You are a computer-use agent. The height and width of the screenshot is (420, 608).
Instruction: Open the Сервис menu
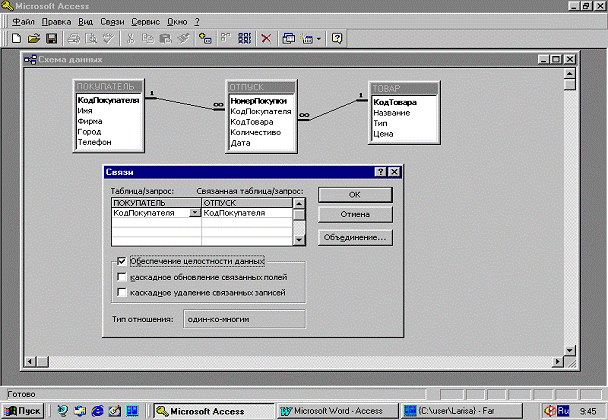(146, 21)
